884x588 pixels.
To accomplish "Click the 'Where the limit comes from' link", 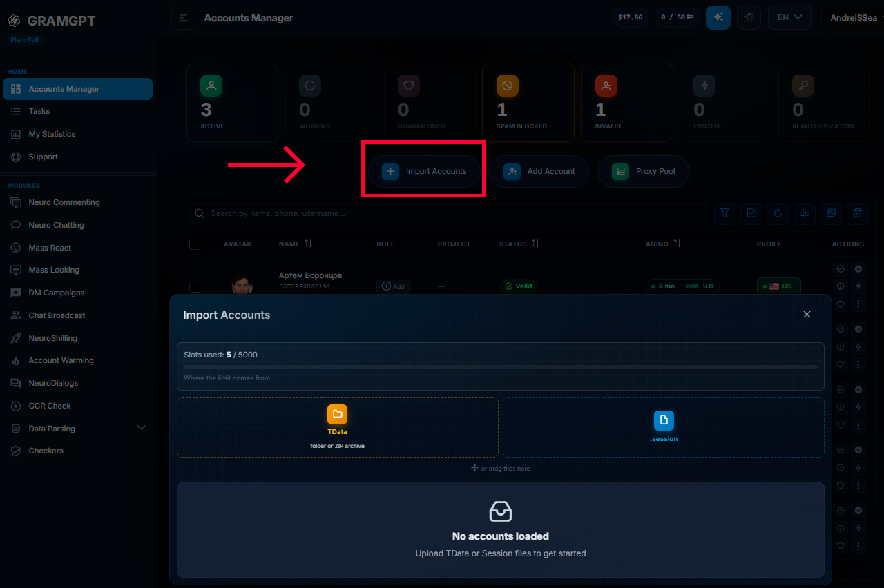I will (227, 378).
